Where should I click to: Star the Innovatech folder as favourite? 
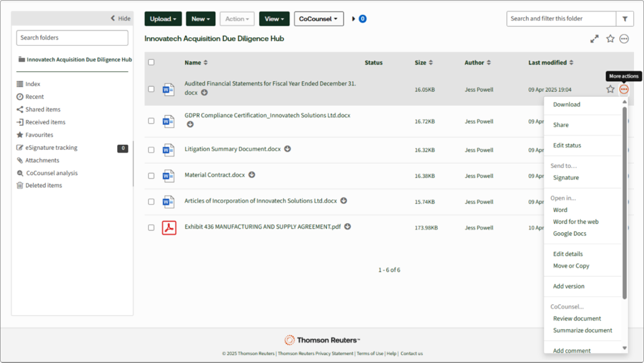(610, 39)
